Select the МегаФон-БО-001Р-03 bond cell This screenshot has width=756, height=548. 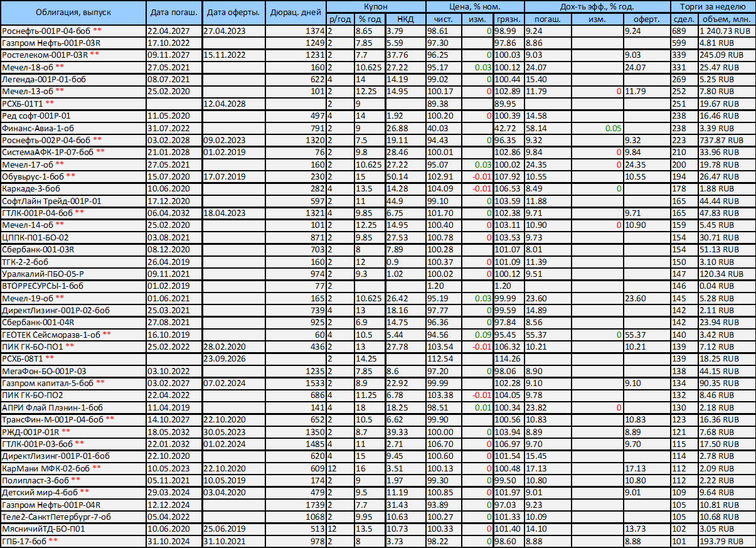(x=72, y=371)
